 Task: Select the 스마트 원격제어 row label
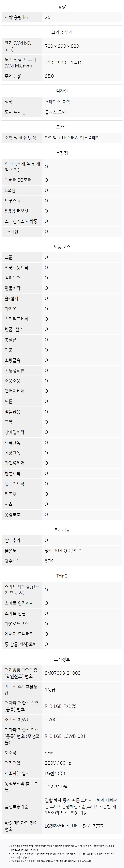pyautogui.click(x=19, y=603)
